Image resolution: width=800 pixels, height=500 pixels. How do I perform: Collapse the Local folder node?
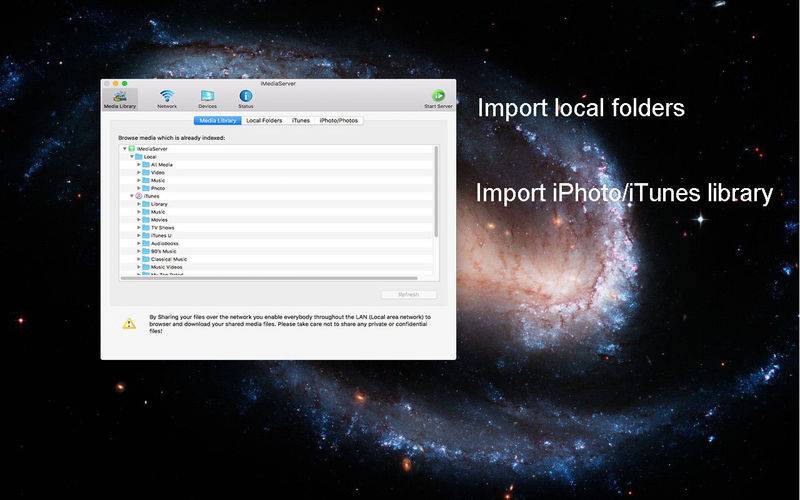(x=132, y=157)
